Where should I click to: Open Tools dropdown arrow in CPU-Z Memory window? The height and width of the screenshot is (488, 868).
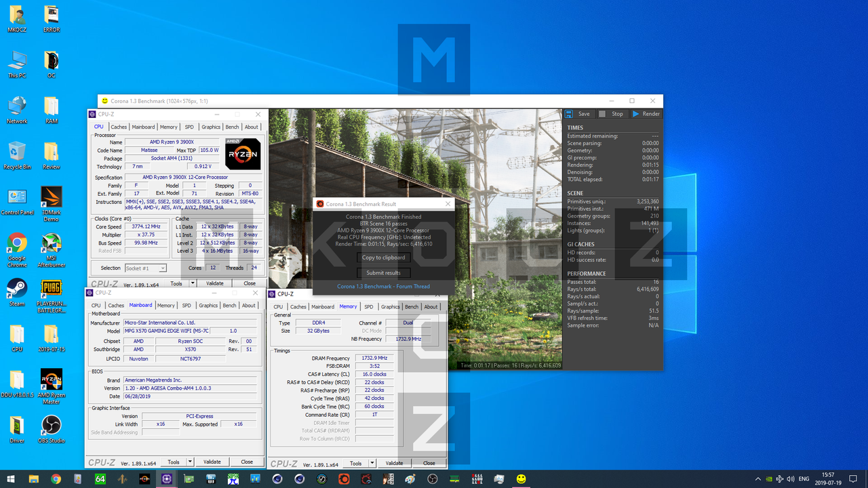373,463
